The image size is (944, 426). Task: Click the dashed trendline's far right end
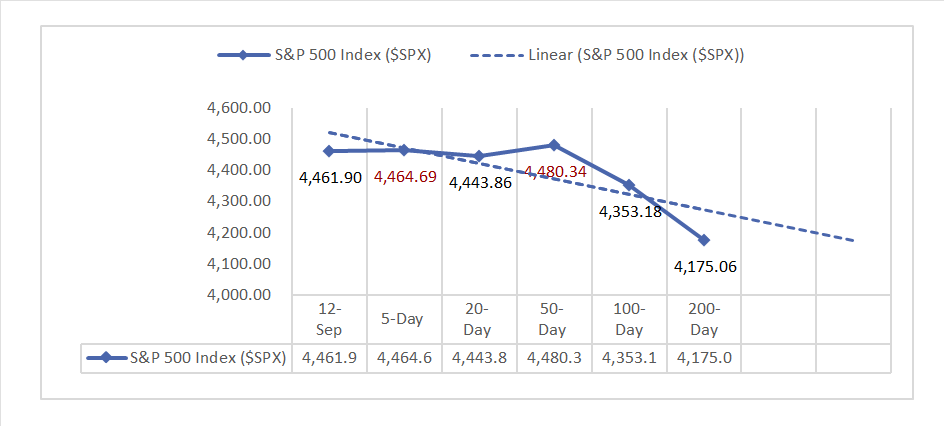[x=853, y=241]
